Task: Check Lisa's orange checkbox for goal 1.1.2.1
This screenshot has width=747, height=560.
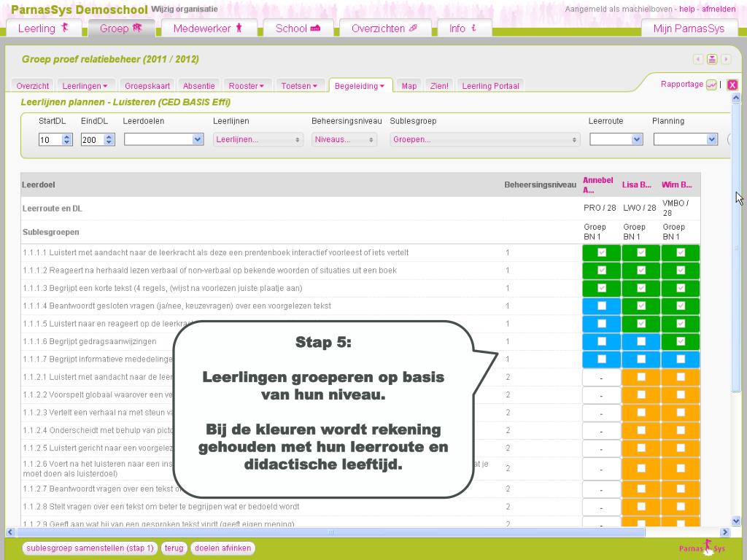Action: 641,377
